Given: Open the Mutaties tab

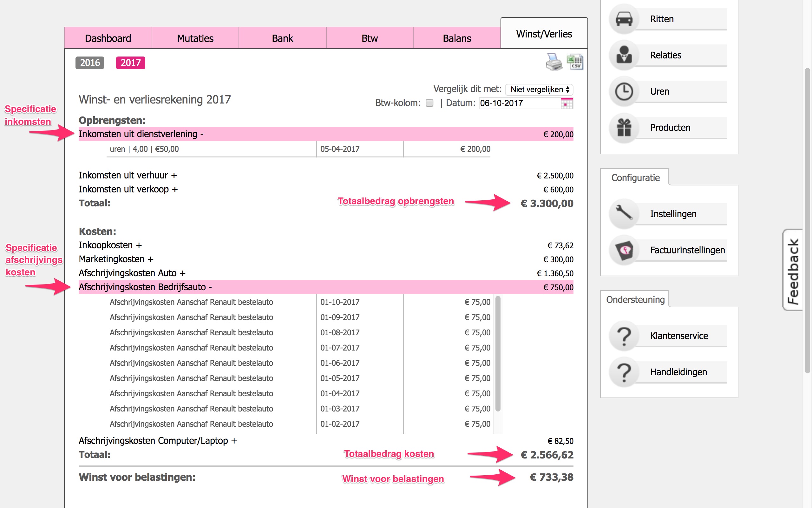Looking at the screenshot, I should (195, 38).
